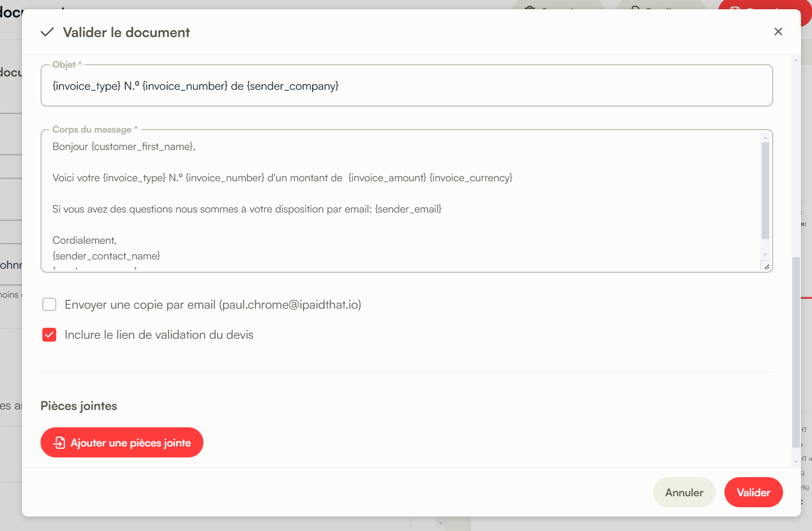Confirm with the red Valider button
Screen dimensions: 812x531
(753, 492)
